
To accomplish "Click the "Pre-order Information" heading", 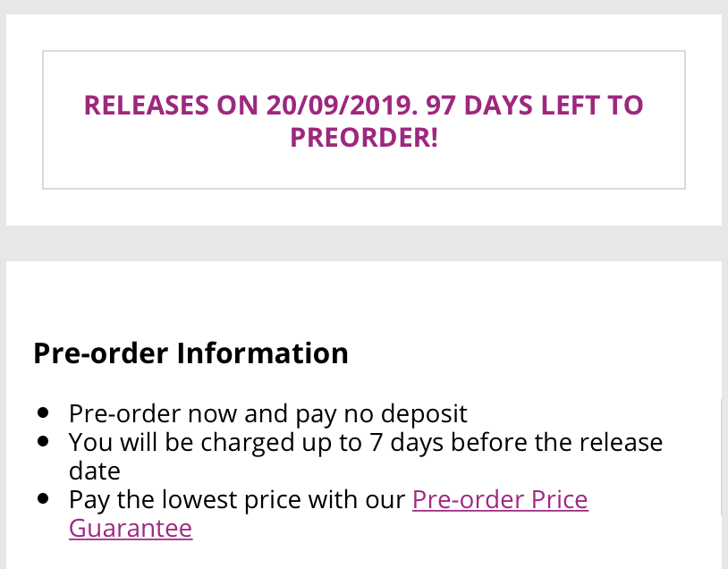I will pyautogui.click(x=190, y=353).
